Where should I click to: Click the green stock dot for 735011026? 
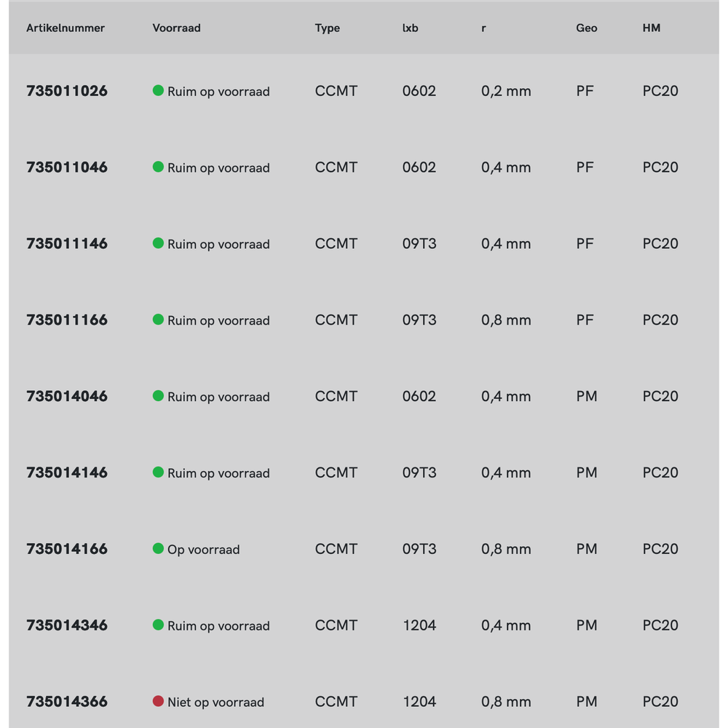pyautogui.click(x=158, y=91)
